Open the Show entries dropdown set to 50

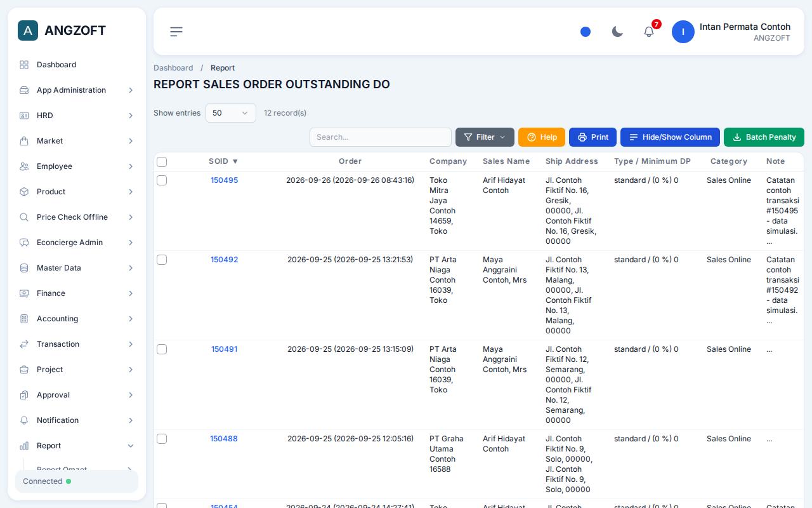231,113
